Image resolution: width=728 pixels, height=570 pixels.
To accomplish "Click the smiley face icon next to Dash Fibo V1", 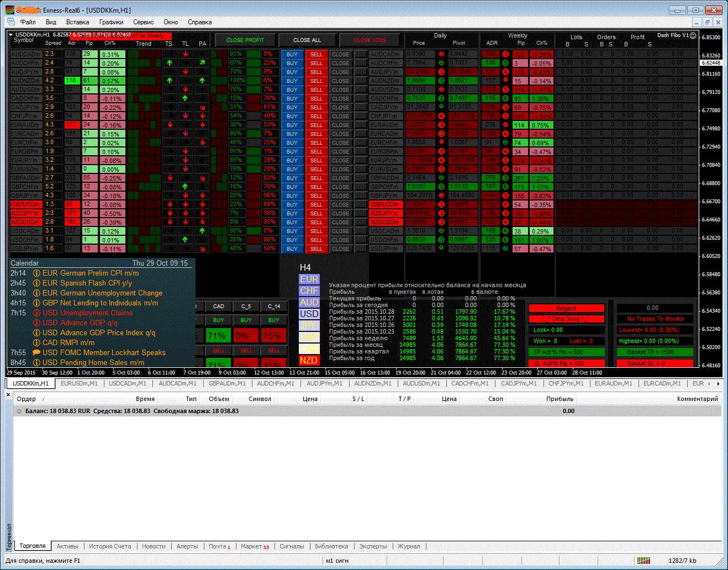I will (693, 35).
